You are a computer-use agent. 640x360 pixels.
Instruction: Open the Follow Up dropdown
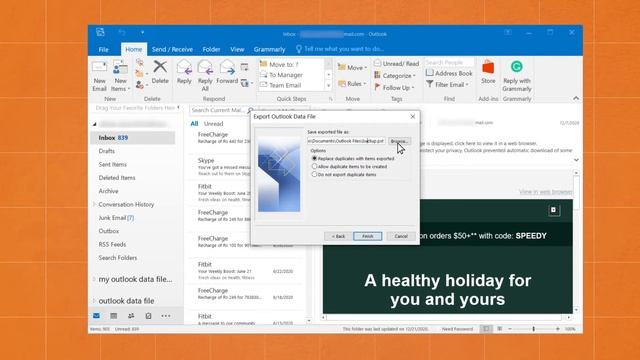coord(394,87)
